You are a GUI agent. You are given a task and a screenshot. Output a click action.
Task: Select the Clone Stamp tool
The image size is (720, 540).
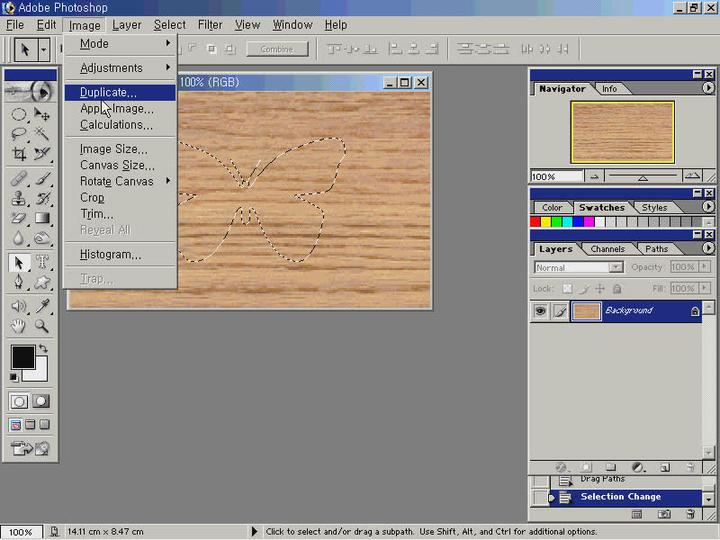click(19, 198)
